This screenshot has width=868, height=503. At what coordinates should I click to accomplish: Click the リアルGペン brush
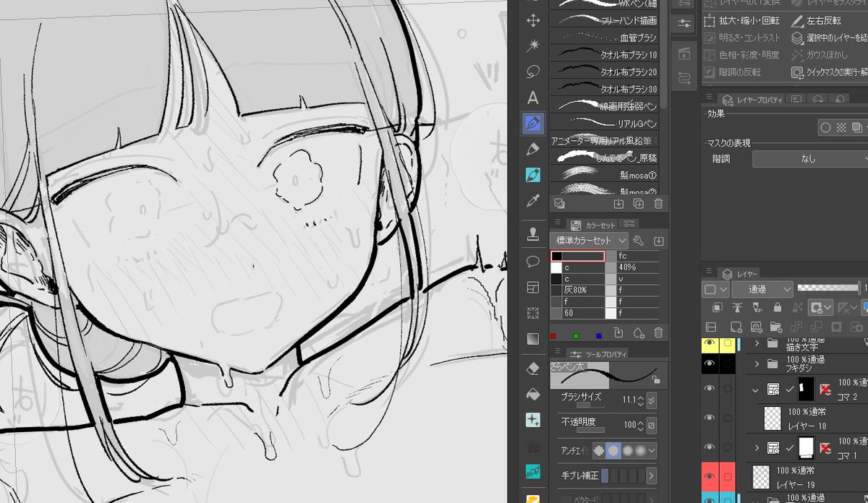pyautogui.click(x=606, y=124)
